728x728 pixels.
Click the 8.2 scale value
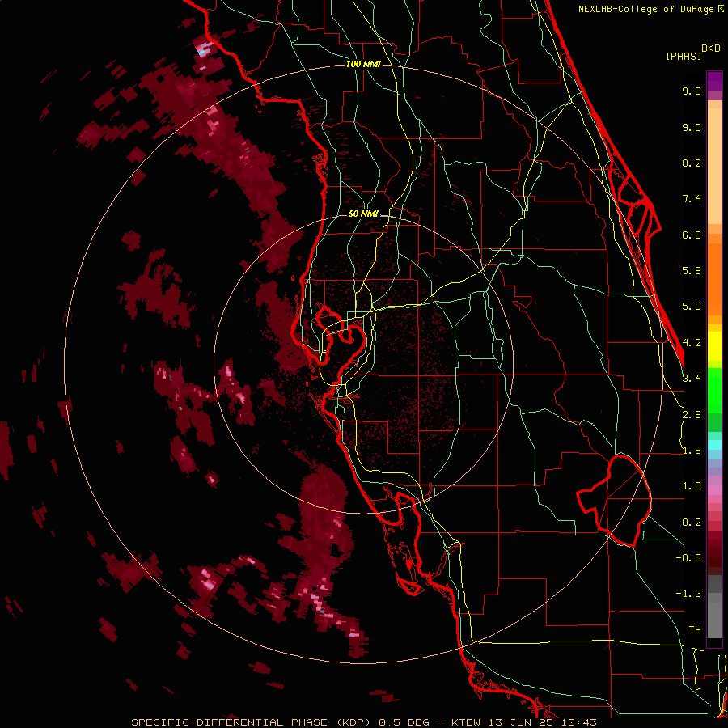692,163
